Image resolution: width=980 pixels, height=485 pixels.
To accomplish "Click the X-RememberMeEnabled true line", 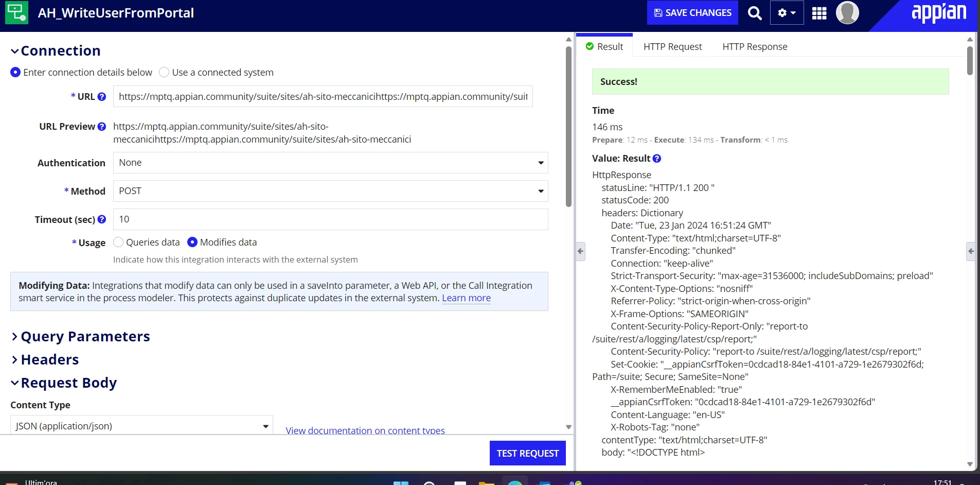I will (x=676, y=390).
